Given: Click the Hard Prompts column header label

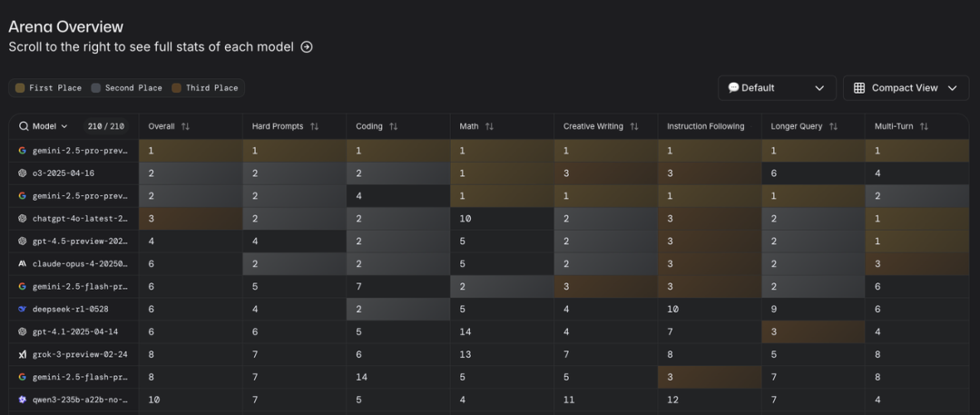Looking at the screenshot, I should point(278,126).
